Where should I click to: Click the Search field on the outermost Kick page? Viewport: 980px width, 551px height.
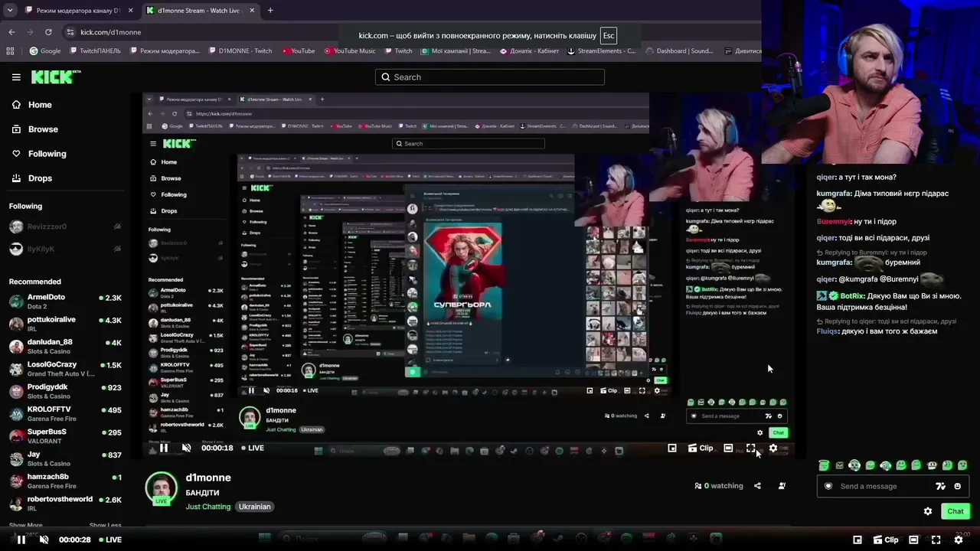click(490, 77)
